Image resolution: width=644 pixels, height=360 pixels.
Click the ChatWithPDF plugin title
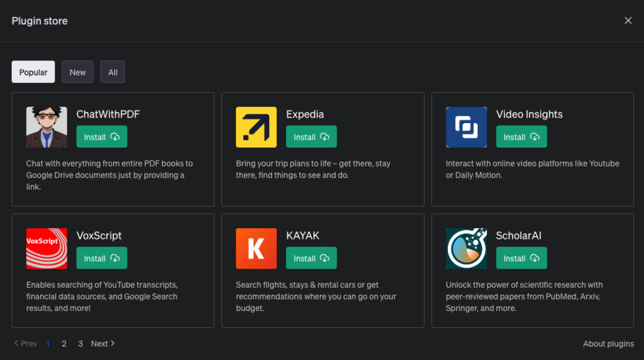[x=108, y=114]
